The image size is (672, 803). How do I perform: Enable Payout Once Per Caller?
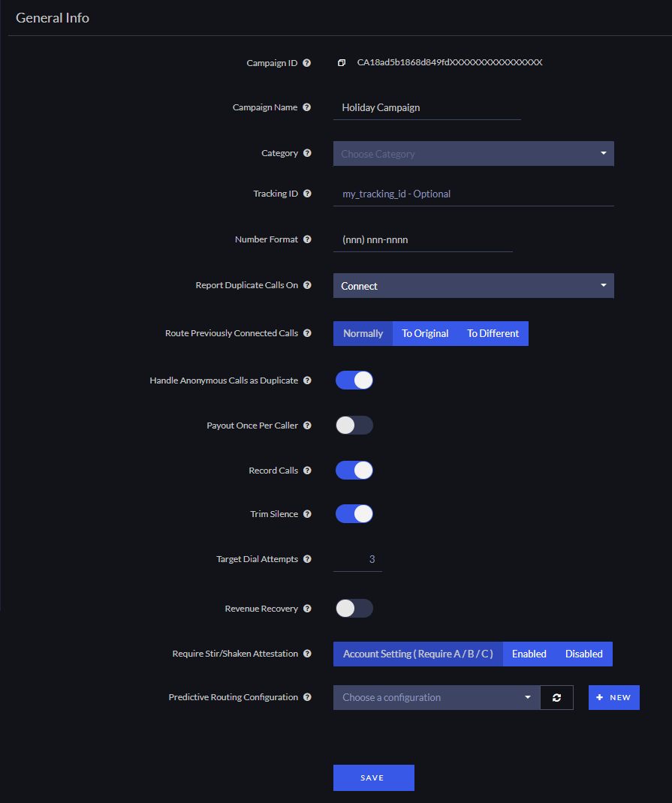coord(354,425)
